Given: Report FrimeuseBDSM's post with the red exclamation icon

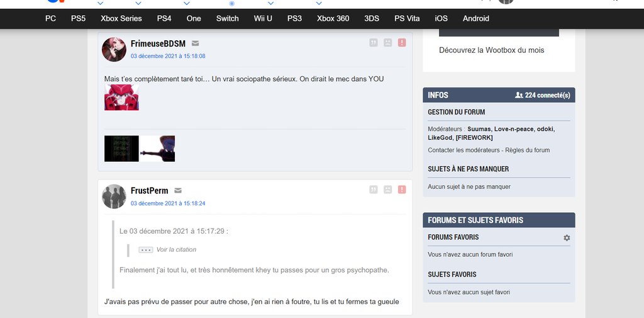Looking at the screenshot, I should 402,42.
